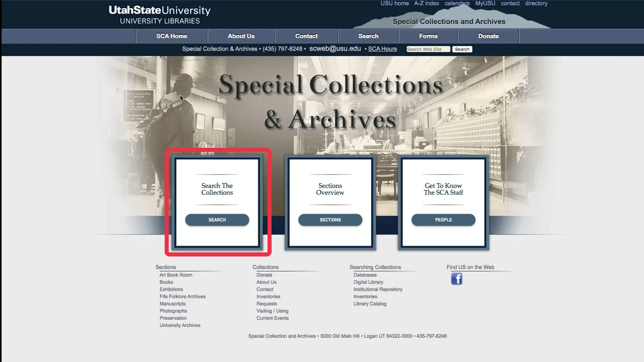644x362 pixels.
Task: Click the Get To Know The SCA Staff title
Action: coord(443,189)
